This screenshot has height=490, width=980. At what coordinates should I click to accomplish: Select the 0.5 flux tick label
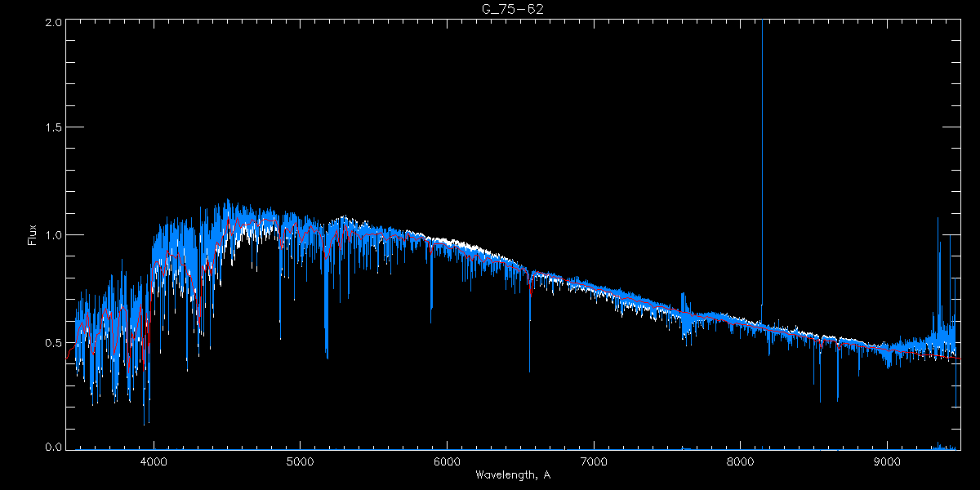(51, 341)
